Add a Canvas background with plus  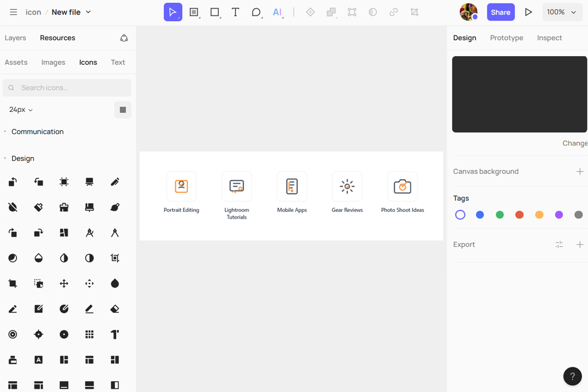point(580,172)
